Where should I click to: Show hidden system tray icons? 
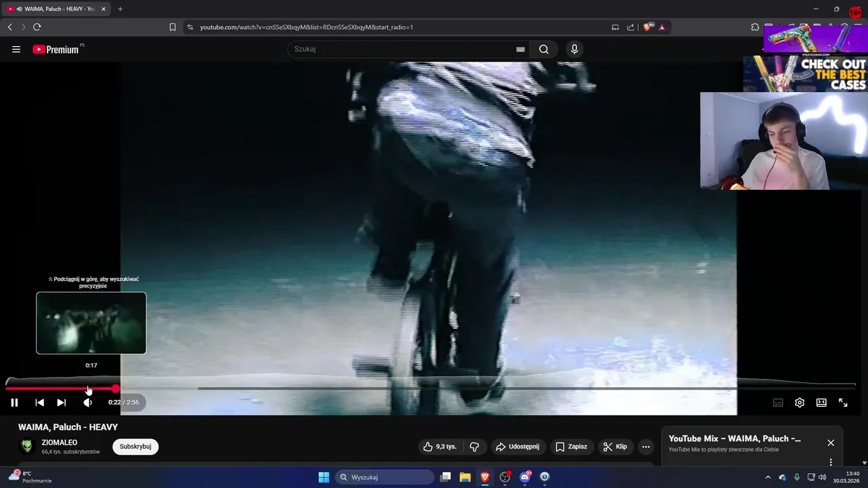[x=768, y=477]
